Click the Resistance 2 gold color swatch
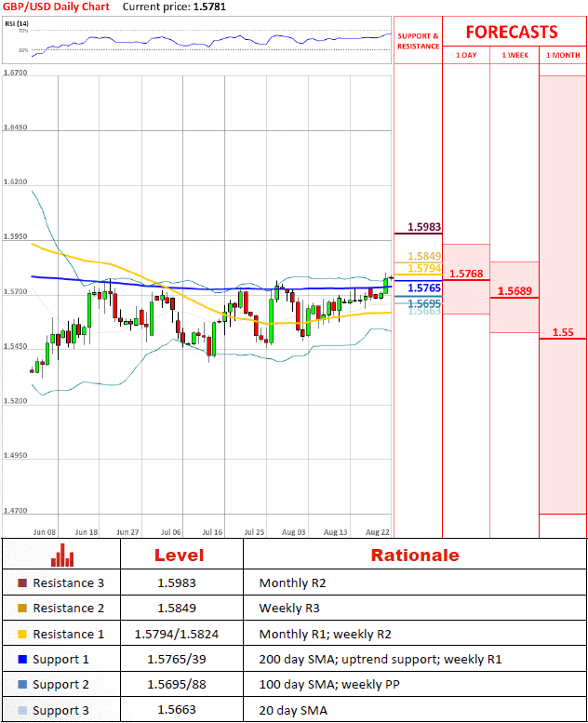 22,609
